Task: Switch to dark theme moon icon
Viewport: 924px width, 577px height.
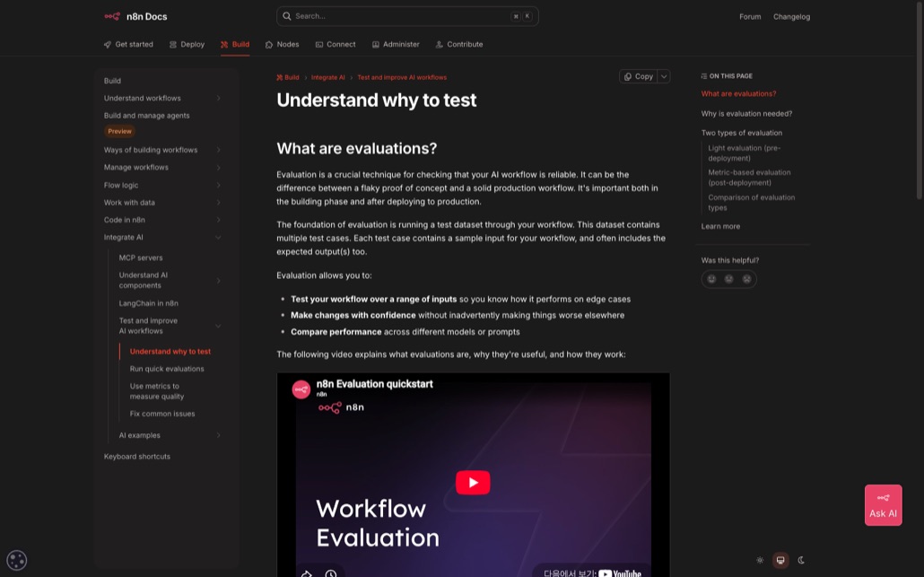Action: 801,560
